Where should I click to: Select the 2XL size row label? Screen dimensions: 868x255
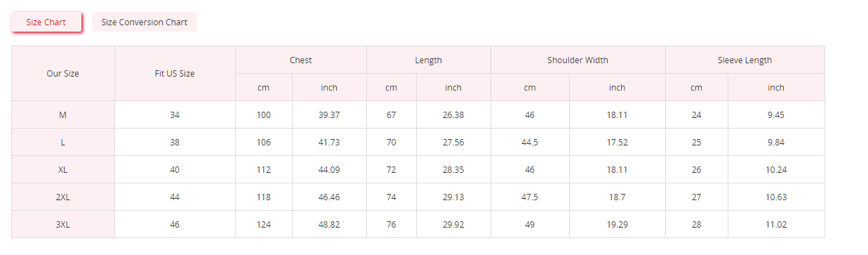63,197
